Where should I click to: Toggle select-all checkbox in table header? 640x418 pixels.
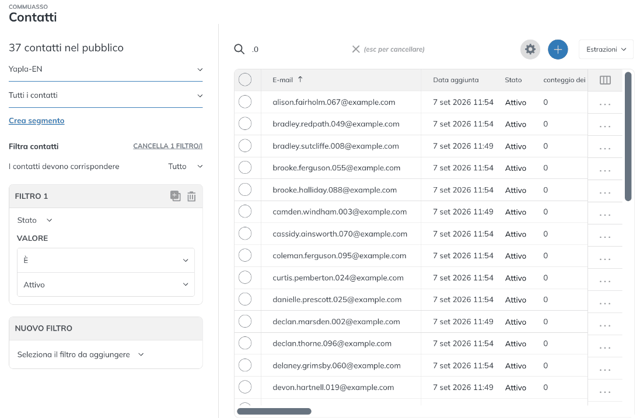tap(245, 80)
